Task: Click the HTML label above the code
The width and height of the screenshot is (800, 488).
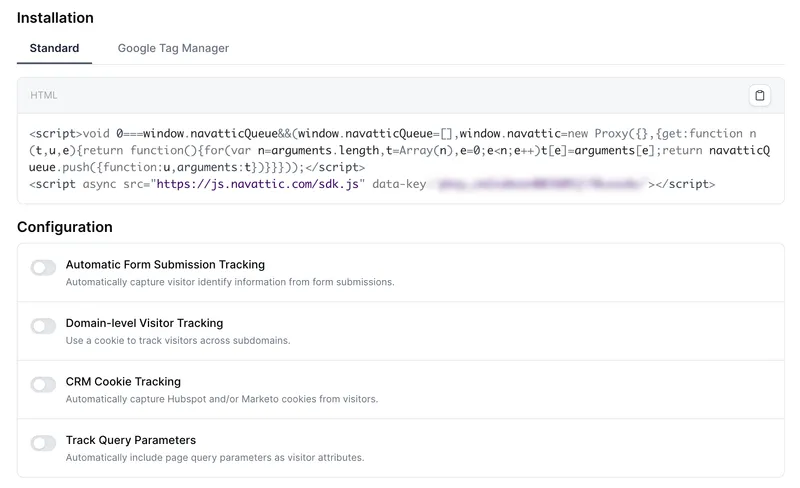Action: click(44, 95)
